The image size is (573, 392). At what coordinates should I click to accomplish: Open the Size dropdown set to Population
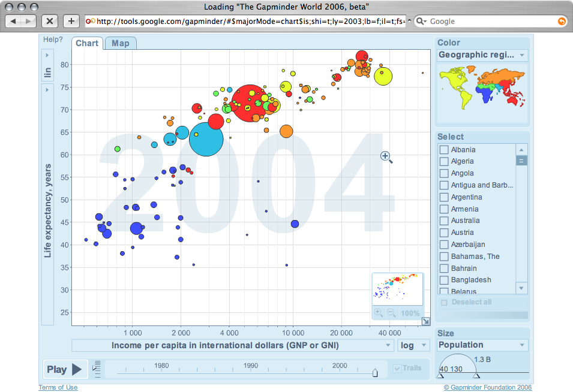pyautogui.click(x=482, y=345)
